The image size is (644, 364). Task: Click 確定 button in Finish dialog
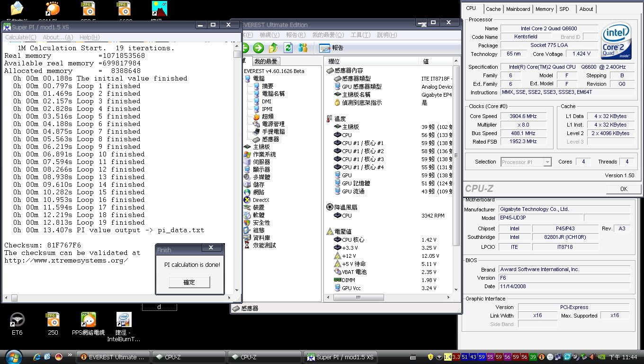click(x=189, y=282)
